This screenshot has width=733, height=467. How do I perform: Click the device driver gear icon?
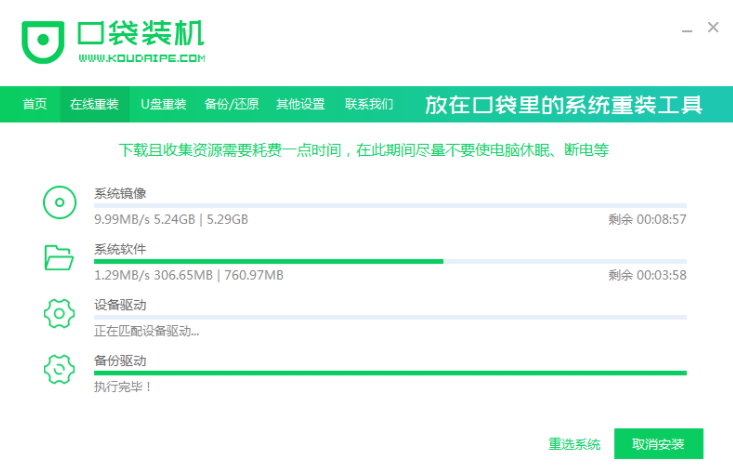59,314
